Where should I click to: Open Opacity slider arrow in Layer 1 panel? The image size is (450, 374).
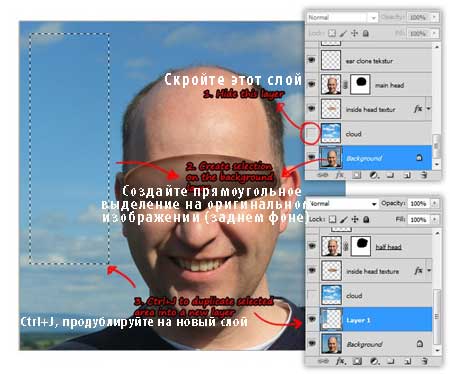click(435, 203)
